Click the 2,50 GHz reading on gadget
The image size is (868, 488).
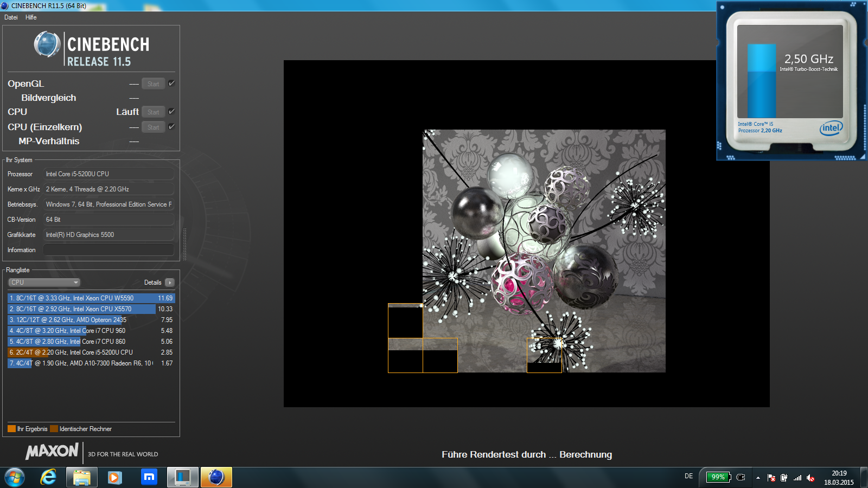(x=809, y=59)
